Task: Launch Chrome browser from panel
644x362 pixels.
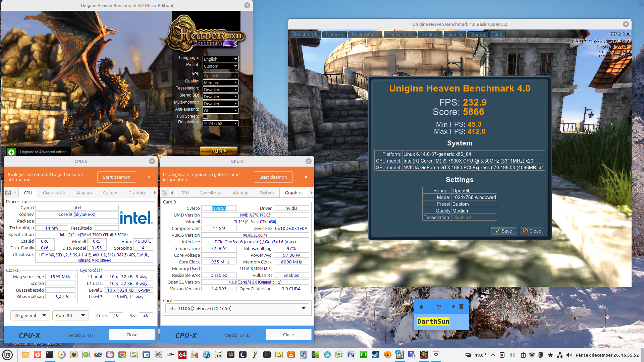Action: (x=122, y=355)
